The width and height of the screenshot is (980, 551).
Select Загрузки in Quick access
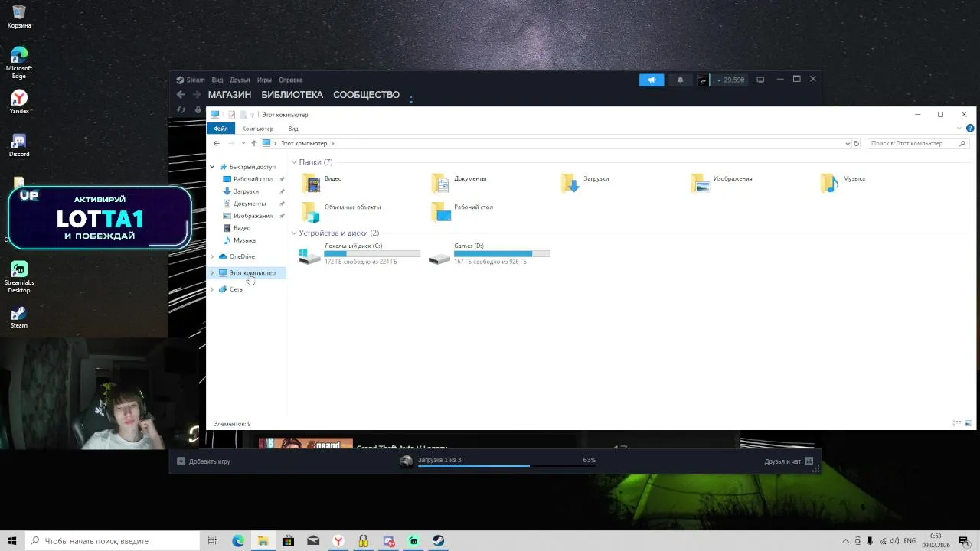pyautogui.click(x=246, y=191)
